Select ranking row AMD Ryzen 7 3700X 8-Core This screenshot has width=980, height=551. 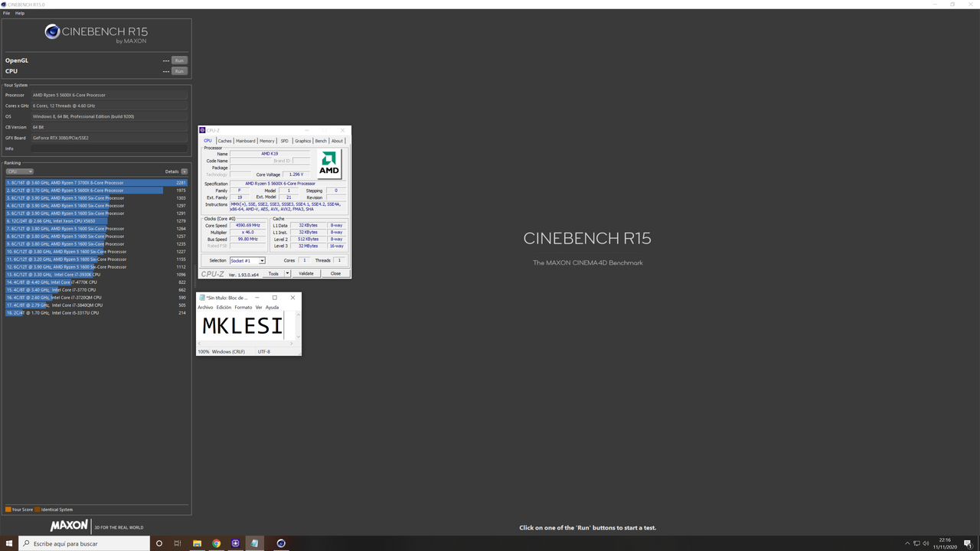pos(96,183)
